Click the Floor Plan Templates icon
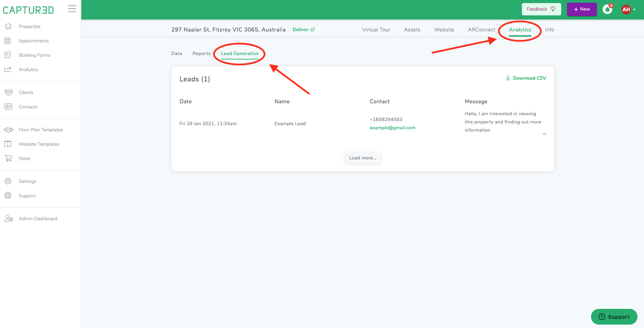Viewport: 644px width, 328px height. coord(9,130)
